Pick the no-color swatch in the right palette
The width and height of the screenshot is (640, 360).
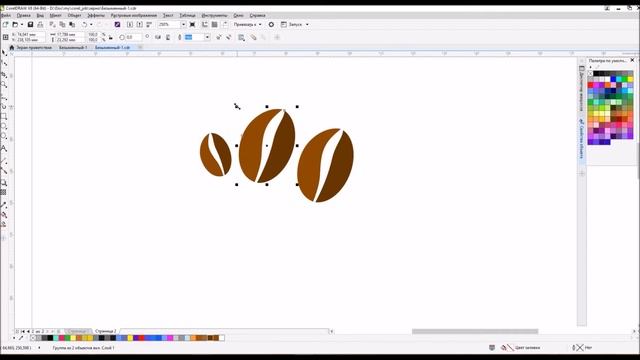point(590,74)
